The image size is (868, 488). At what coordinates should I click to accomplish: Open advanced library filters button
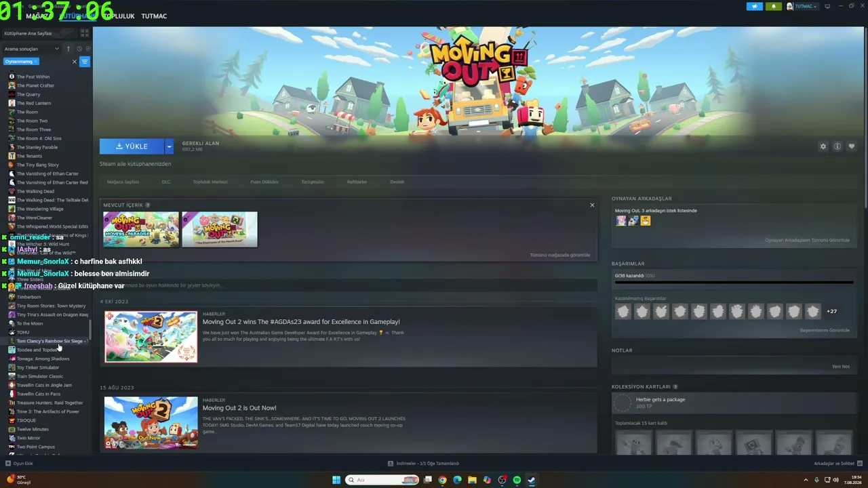coord(85,62)
